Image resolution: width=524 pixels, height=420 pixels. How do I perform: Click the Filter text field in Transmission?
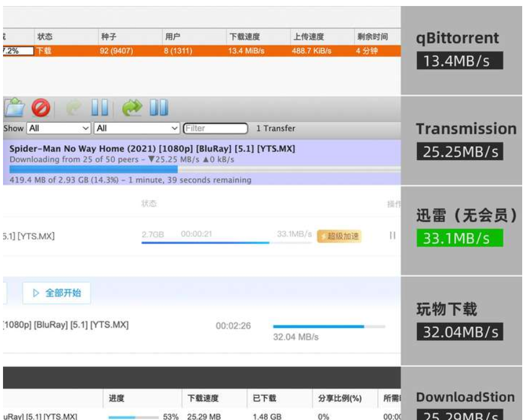[215, 128]
